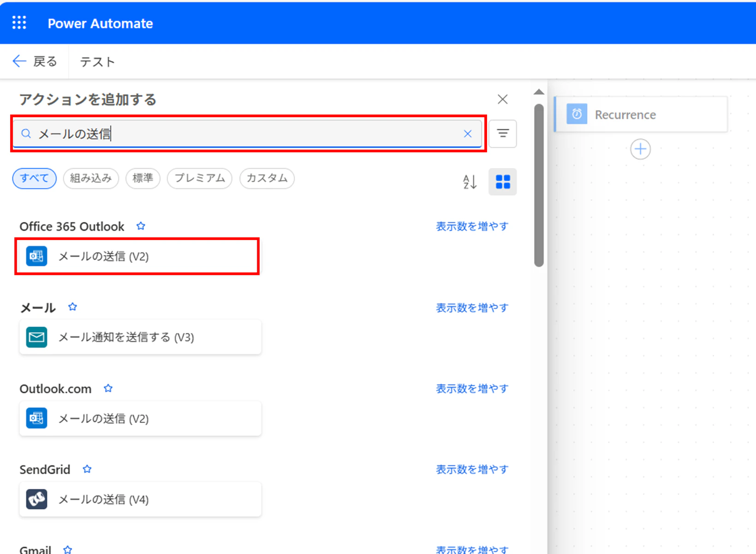The width and height of the screenshot is (756, 554).
Task: Select the 標準 filter tab
Action: (143, 178)
